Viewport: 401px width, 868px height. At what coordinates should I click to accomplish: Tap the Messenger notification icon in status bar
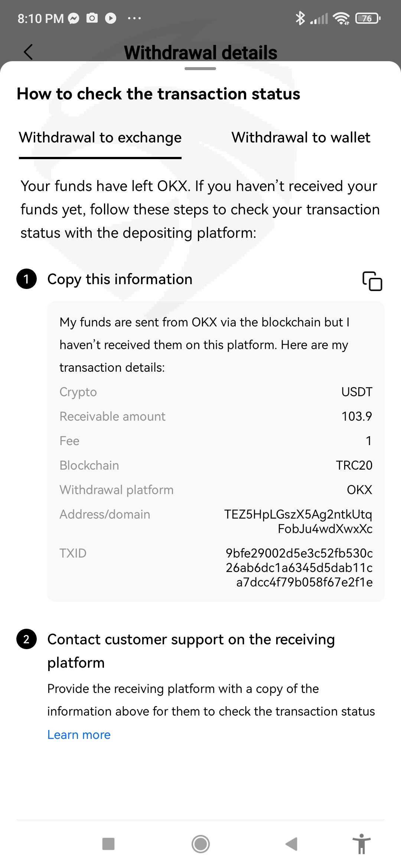point(74,18)
